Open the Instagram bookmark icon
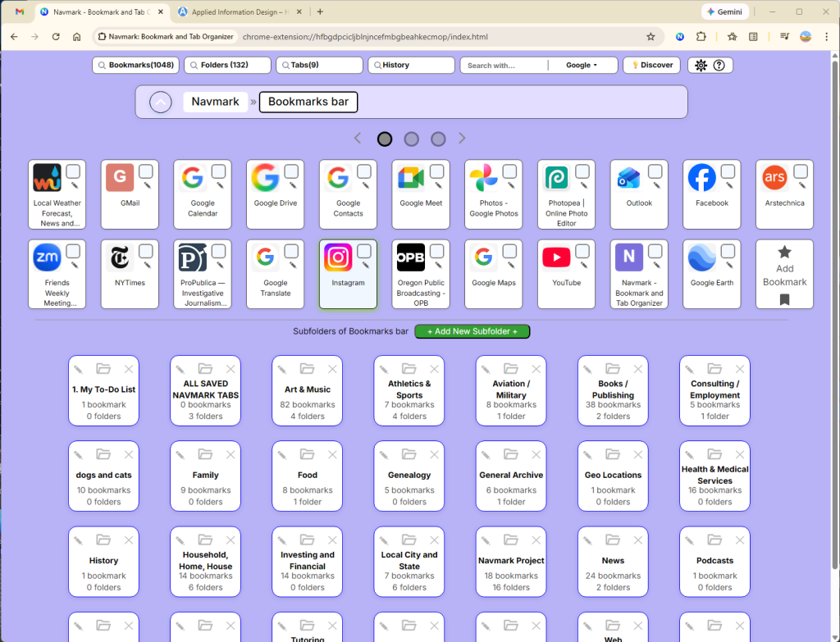The width and height of the screenshot is (840, 642). (338, 257)
